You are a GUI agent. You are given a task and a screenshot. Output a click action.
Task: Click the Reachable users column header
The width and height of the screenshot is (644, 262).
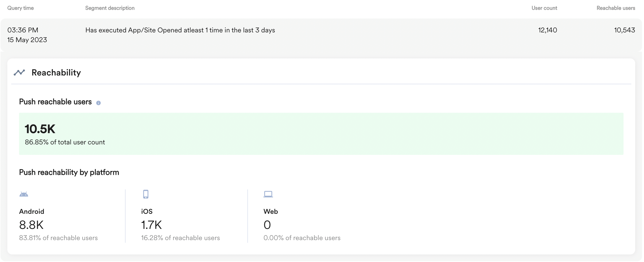click(x=615, y=8)
